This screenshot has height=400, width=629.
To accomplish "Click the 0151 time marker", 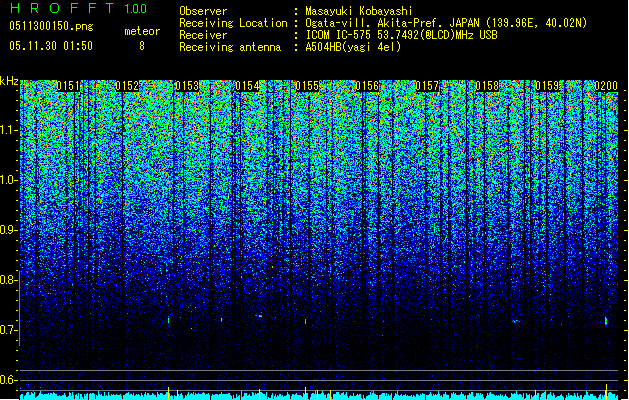I will click(67, 86).
